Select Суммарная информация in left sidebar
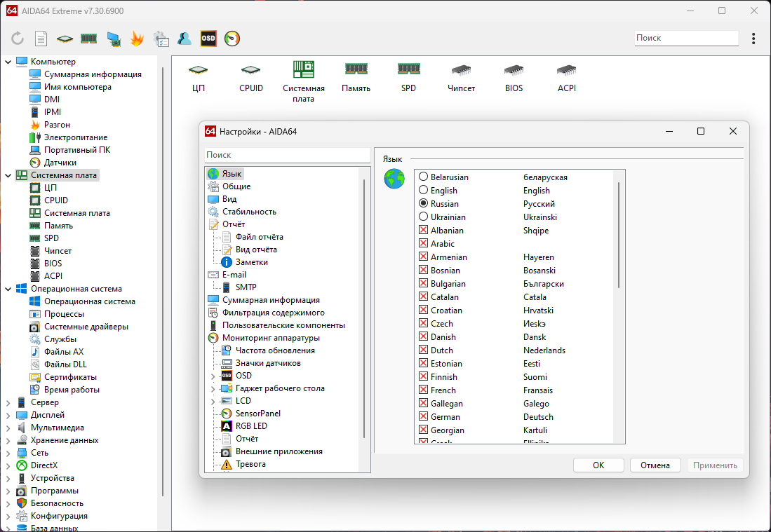Image resolution: width=771 pixels, height=532 pixels. point(93,74)
